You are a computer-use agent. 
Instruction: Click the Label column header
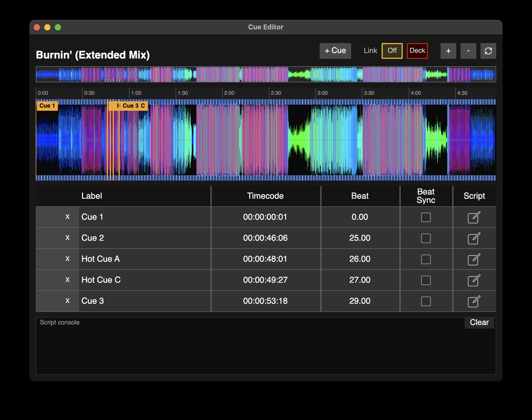point(92,196)
